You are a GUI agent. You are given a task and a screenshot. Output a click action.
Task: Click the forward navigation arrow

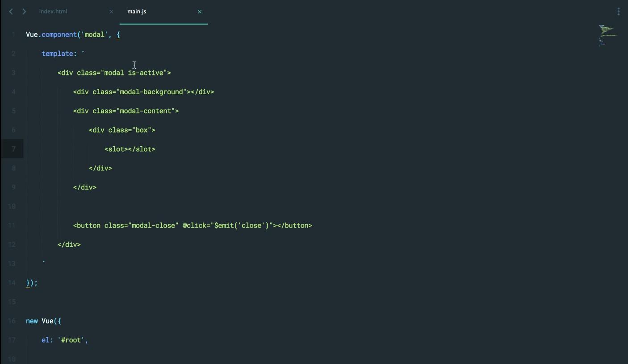pos(24,12)
